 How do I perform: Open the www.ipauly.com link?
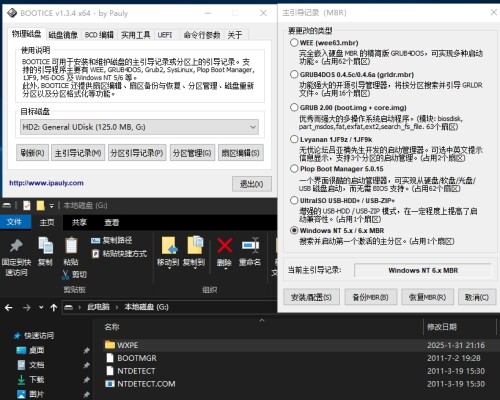coord(46,183)
